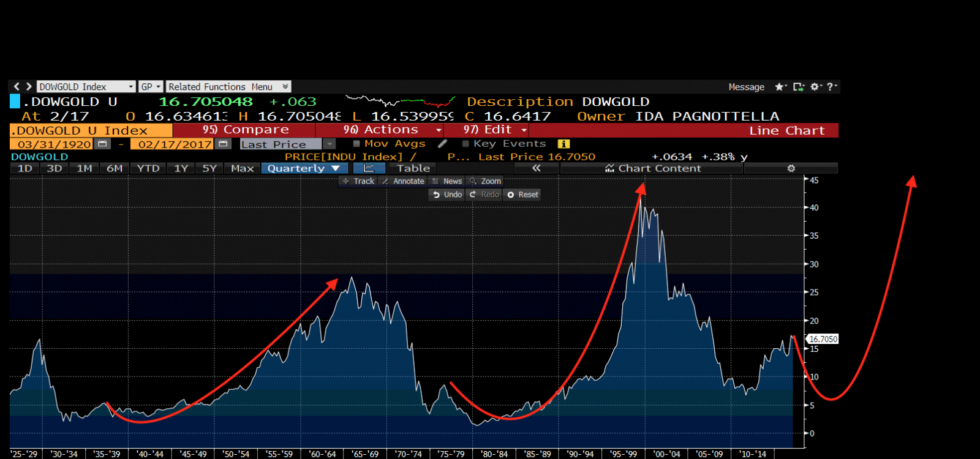The width and height of the screenshot is (980, 459).
Task: Click the back navigation arrow
Action: click(17, 87)
